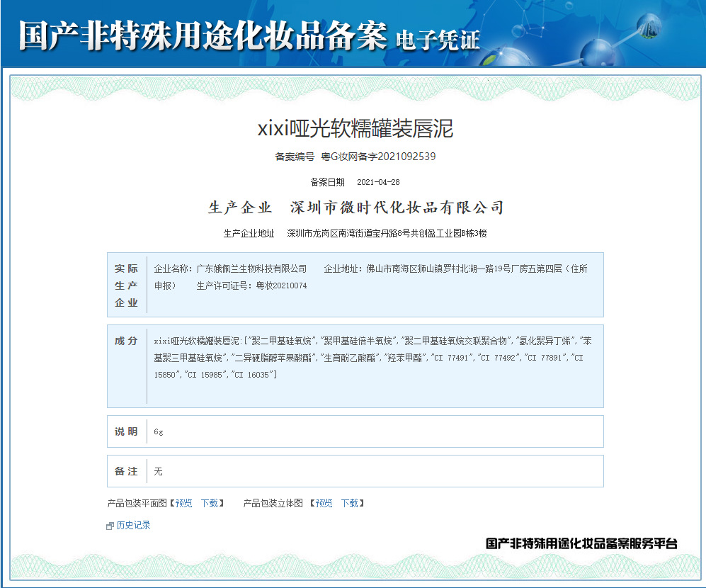
Task: Click the 电子凭证 banner text
Action: point(437,40)
